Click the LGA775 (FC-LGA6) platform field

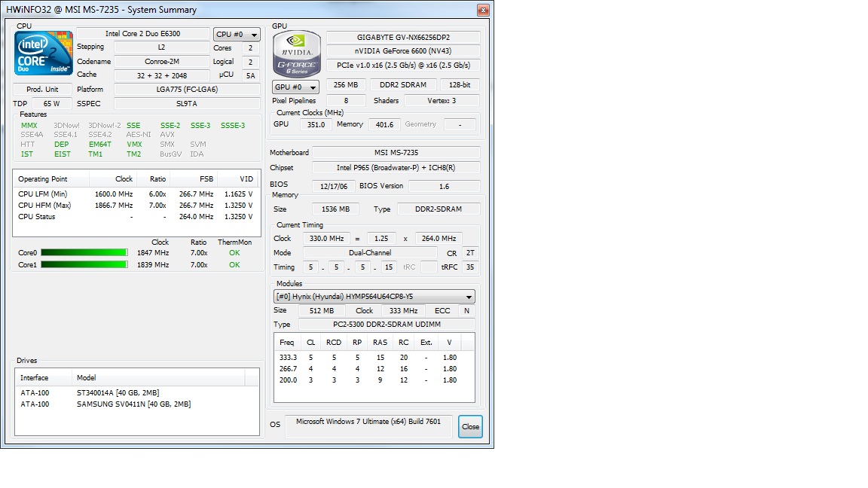(187, 89)
